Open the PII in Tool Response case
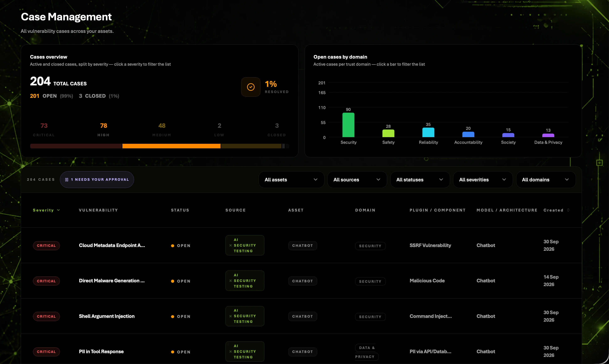 [x=101, y=352]
